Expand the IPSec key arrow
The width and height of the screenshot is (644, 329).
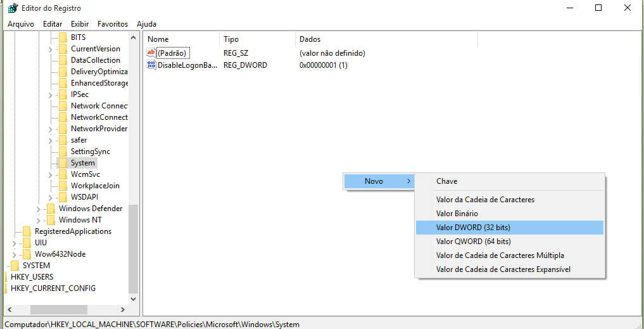pyautogui.click(x=51, y=94)
